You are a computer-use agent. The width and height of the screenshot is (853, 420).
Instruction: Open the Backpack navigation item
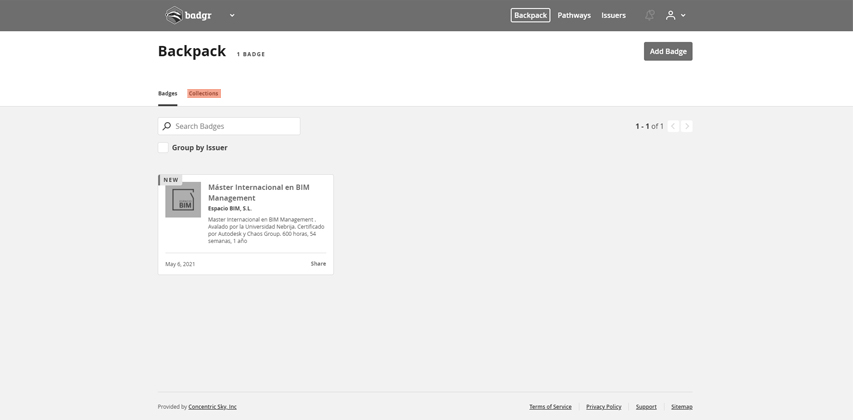coord(530,15)
